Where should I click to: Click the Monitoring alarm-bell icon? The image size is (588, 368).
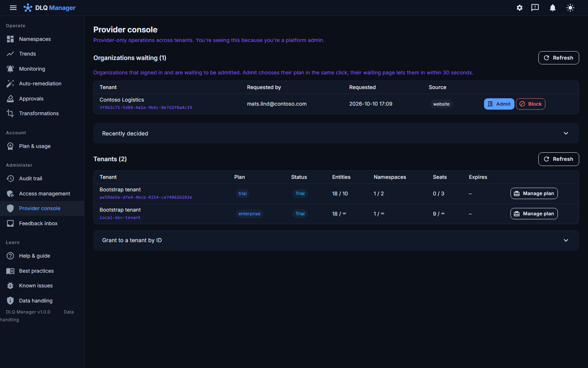point(10,69)
